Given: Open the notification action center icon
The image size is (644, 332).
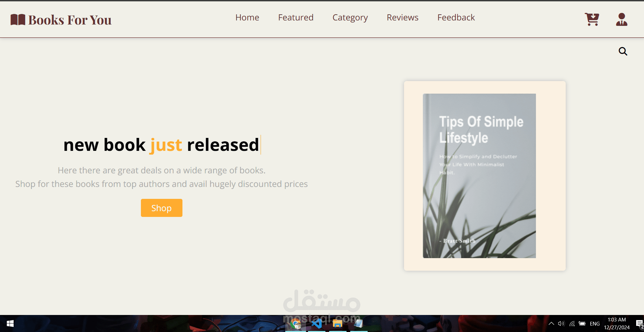Looking at the screenshot, I should coord(639,323).
